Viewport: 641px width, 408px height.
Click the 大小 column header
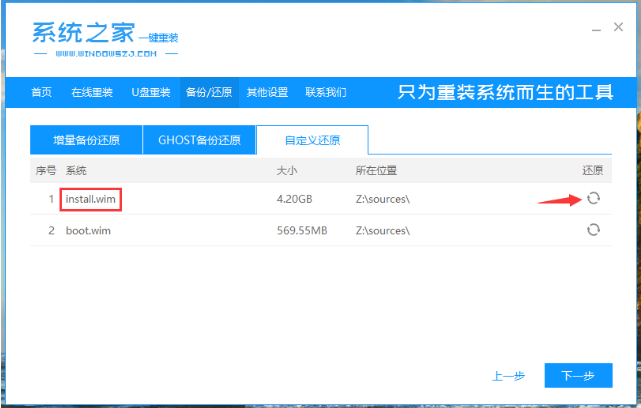pos(286,171)
